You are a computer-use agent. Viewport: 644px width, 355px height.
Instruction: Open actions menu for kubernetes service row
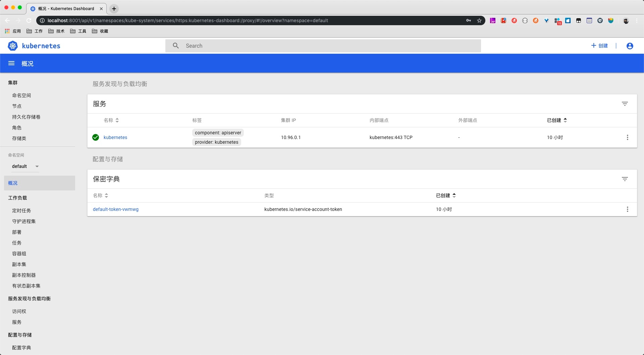[627, 137]
